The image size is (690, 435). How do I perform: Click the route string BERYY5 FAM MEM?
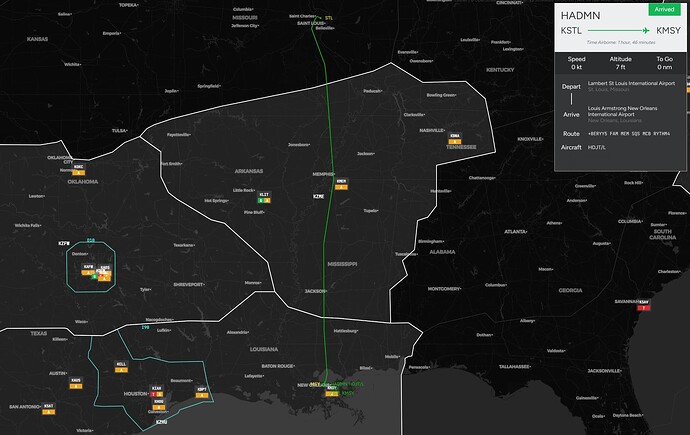coord(629,134)
